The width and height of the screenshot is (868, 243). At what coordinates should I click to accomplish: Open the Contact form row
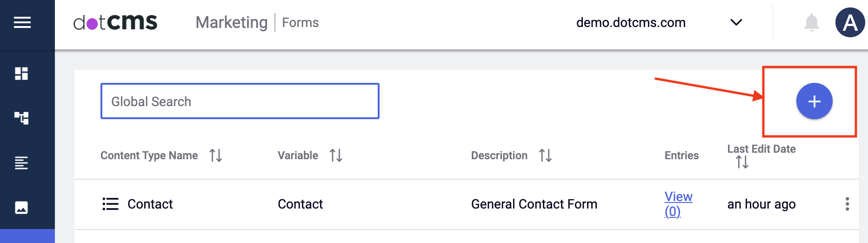[x=150, y=204]
